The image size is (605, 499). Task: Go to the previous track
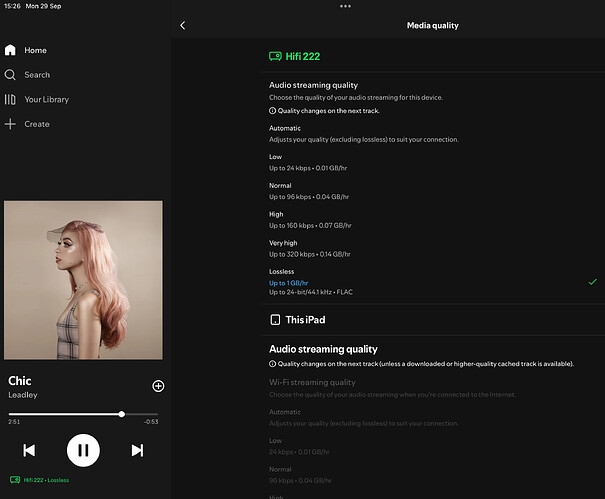[x=29, y=450]
